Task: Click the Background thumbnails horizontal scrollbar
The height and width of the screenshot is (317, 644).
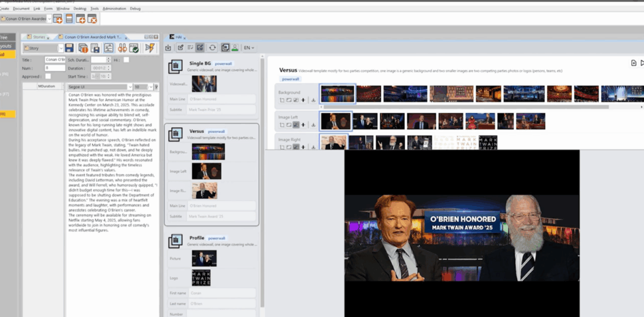Action: click(x=465, y=107)
